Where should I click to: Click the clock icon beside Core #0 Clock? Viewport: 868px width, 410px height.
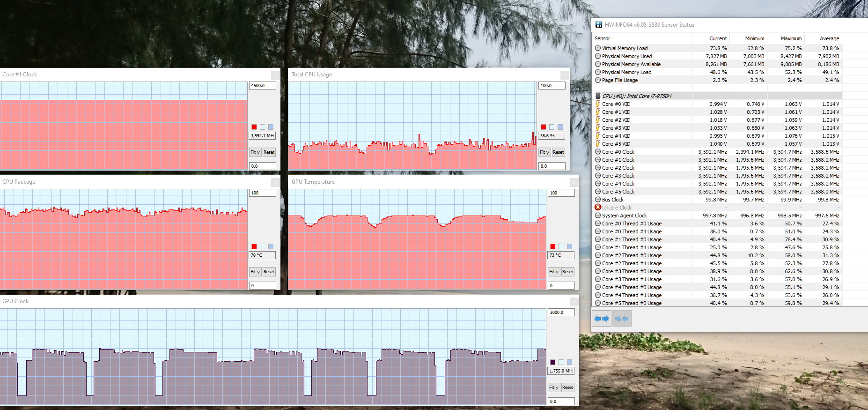[x=598, y=152]
